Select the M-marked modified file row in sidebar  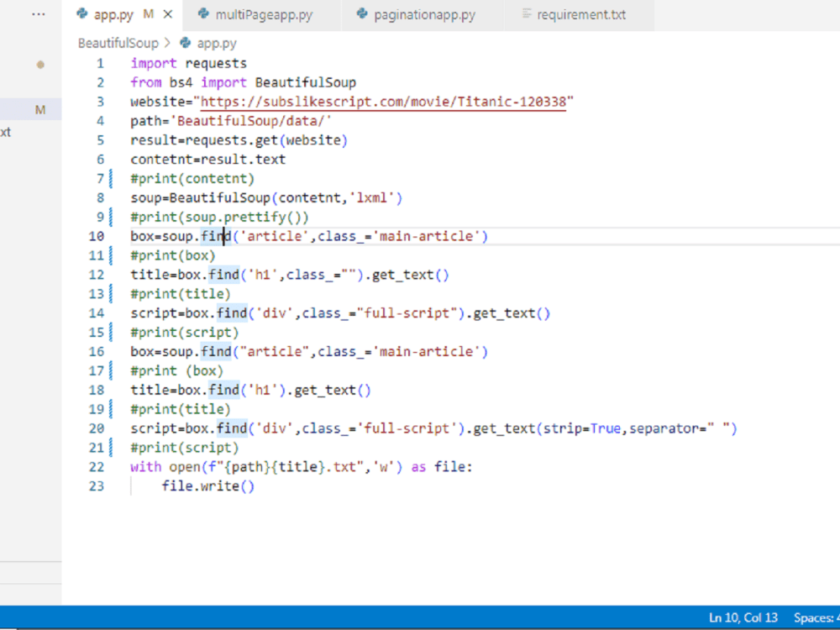(30, 109)
